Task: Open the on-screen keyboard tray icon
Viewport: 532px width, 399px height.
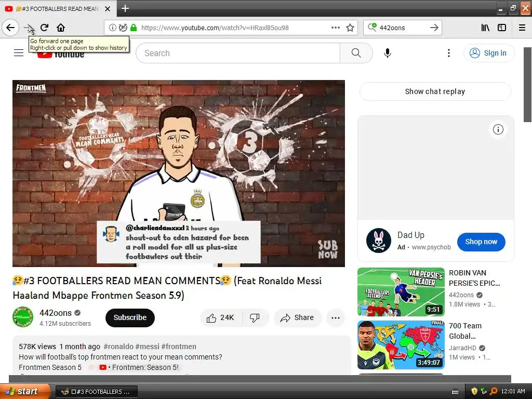Action: click(455, 392)
